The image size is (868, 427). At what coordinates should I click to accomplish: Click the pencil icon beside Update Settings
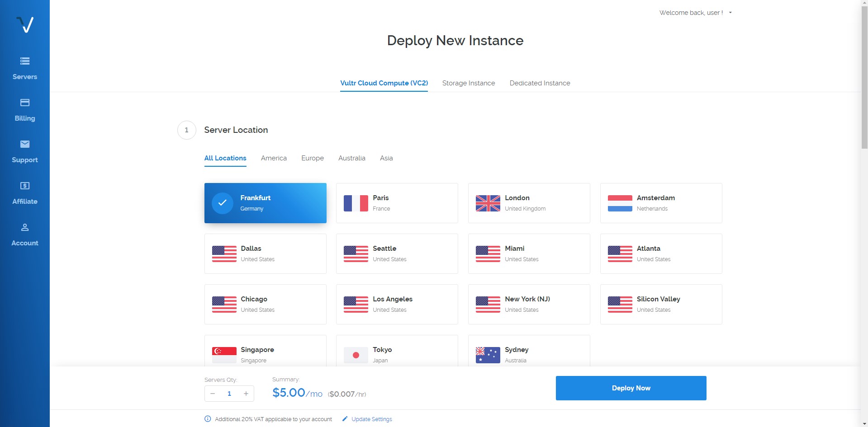(345, 419)
